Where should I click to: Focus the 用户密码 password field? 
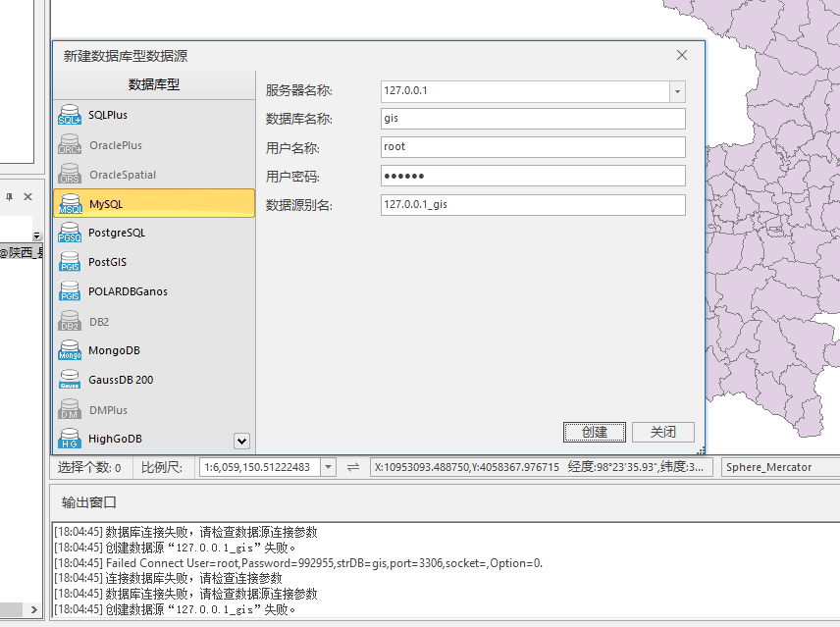[x=533, y=176]
